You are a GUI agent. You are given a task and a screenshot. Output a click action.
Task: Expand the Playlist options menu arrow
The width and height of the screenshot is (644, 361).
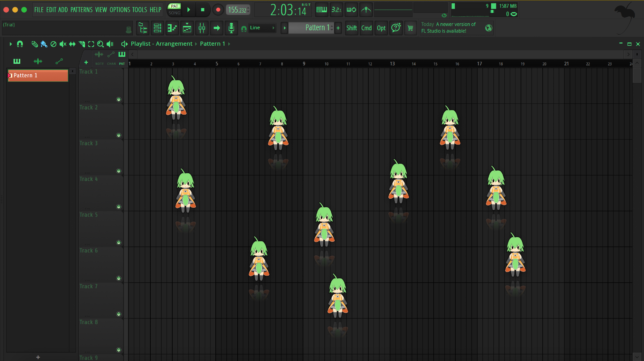(11, 44)
